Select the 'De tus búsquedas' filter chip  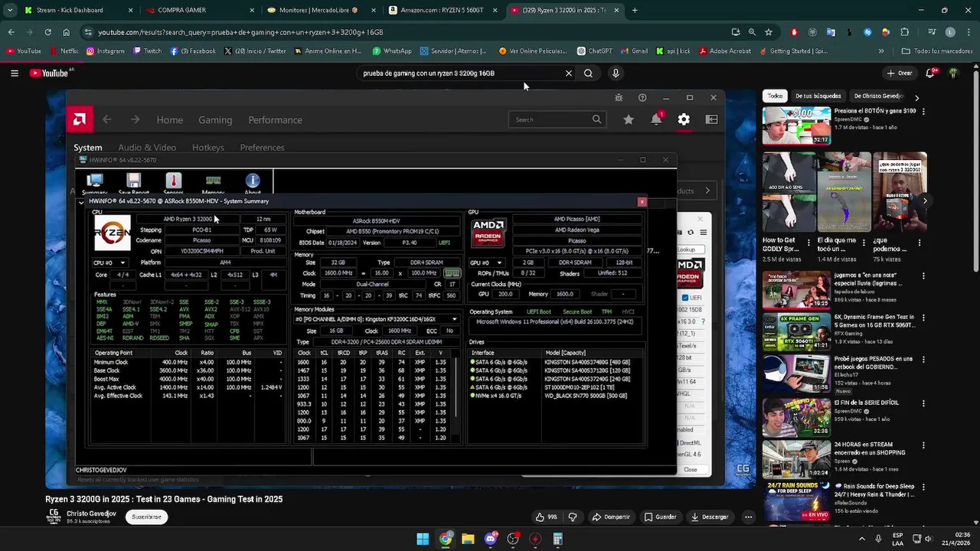pyautogui.click(x=818, y=96)
